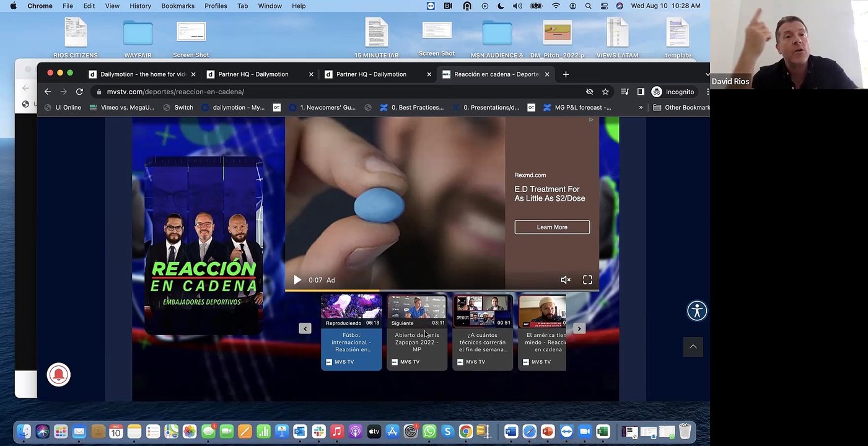
Task: Click the Reacción en cadena show poster
Action: click(x=203, y=246)
